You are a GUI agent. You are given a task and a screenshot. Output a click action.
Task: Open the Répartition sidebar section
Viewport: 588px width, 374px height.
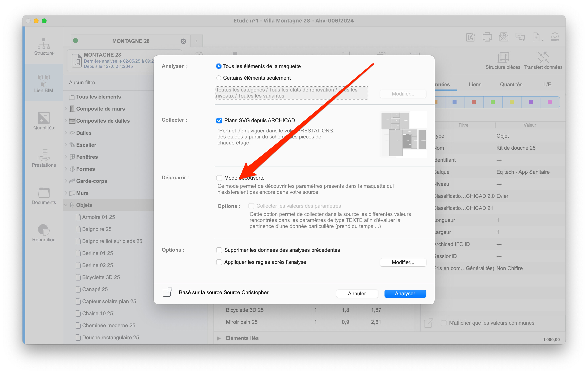tap(44, 233)
